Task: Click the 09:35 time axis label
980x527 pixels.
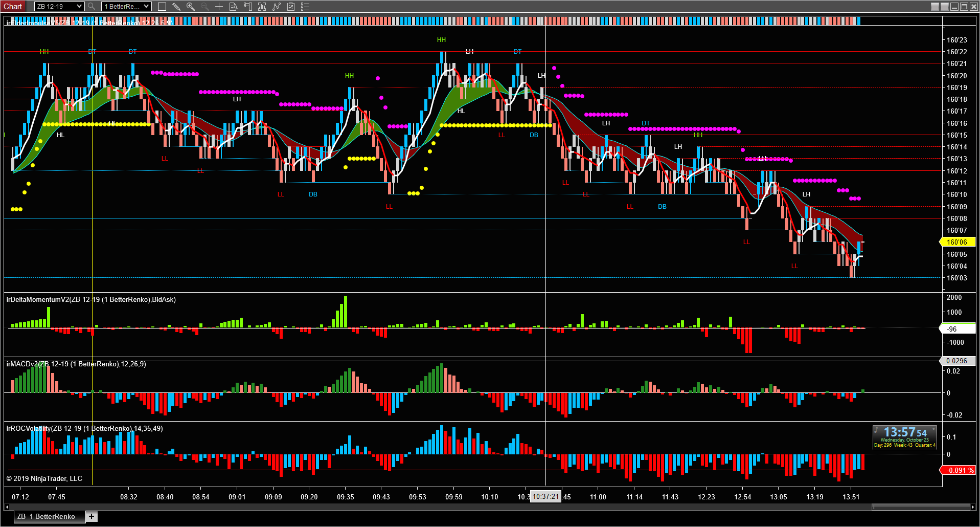Action: (x=346, y=497)
